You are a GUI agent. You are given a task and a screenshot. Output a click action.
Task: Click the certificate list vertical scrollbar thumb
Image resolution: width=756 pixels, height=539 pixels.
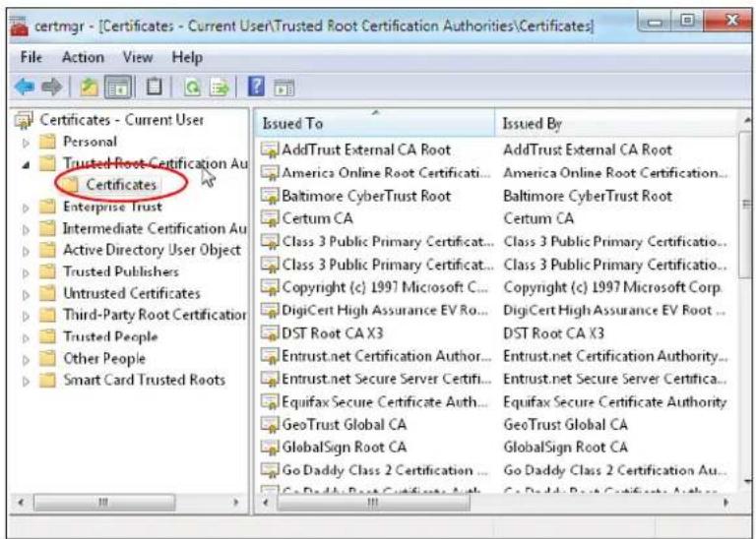pos(746,205)
